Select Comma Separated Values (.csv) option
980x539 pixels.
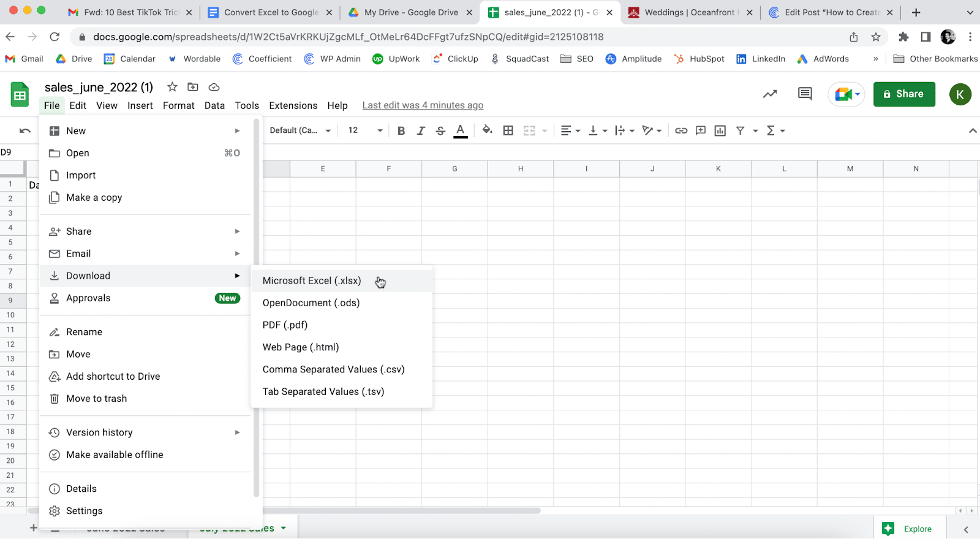pos(333,369)
